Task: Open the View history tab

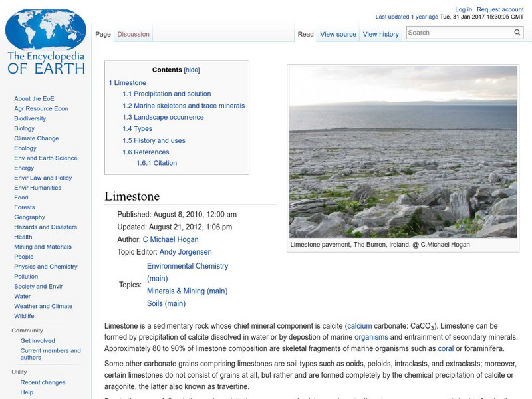Action: pyautogui.click(x=380, y=35)
